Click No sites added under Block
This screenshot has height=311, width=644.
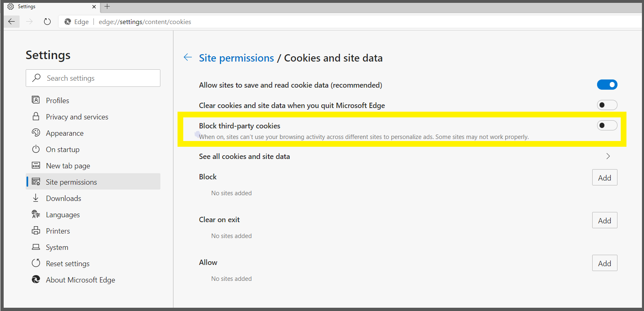pyautogui.click(x=231, y=193)
